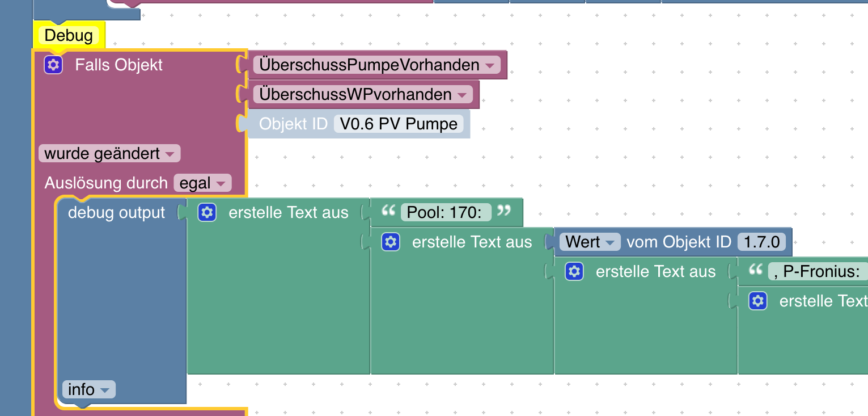Select the debug output block label

tap(116, 213)
